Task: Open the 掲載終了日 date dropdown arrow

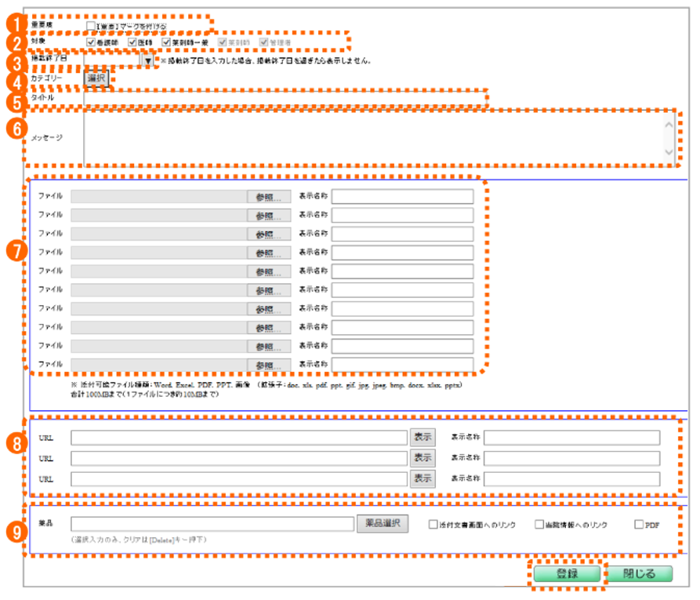Action: (147, 60)
